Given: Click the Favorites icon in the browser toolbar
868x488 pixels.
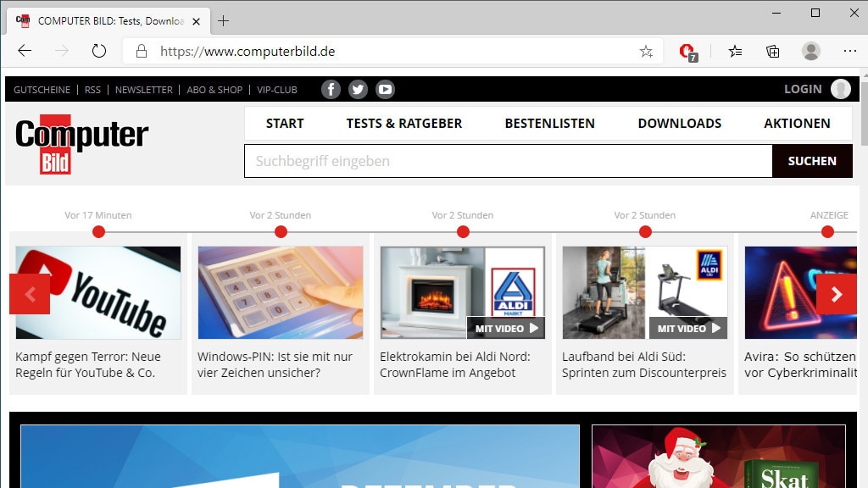Looking at the screenshot, I should [734, 51].
